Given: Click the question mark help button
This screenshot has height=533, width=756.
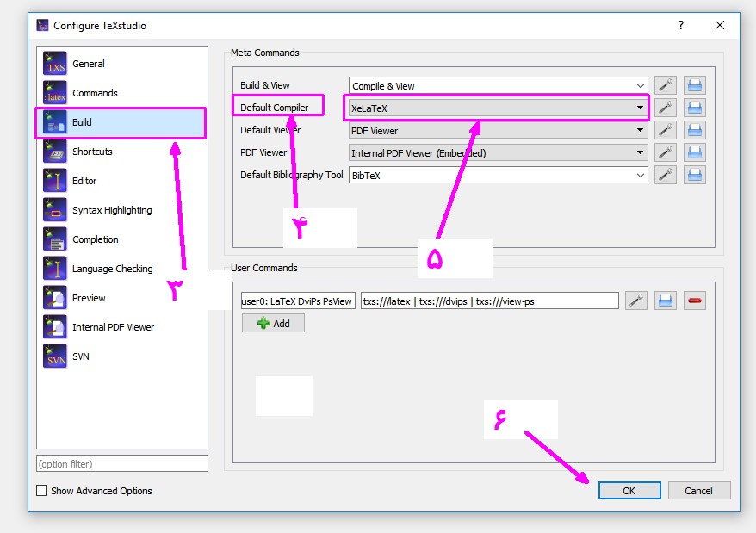Looking at the screenshot, I should click(681, 25).
